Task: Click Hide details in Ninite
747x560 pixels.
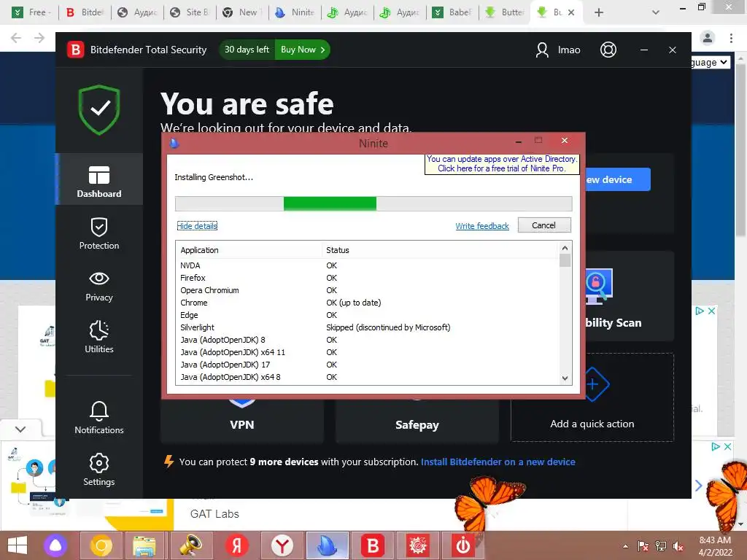Action: tap(197, 226)
